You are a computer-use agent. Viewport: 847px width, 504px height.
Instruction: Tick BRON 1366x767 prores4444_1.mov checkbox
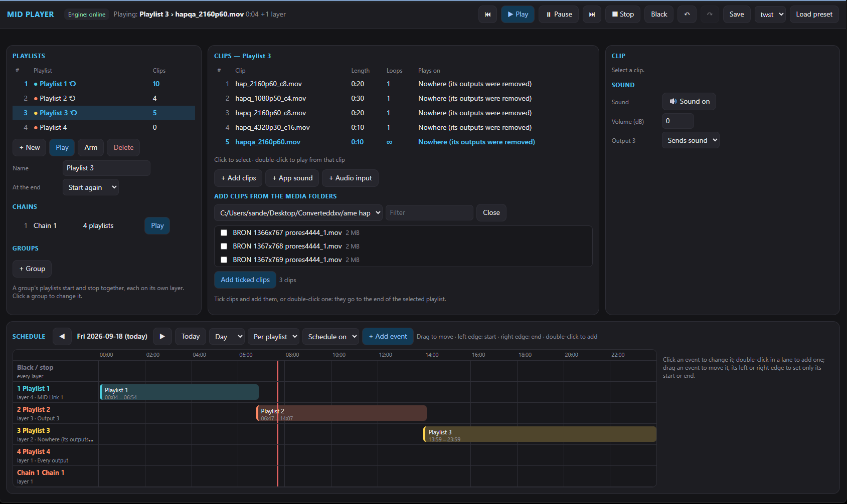coord(224,233)
